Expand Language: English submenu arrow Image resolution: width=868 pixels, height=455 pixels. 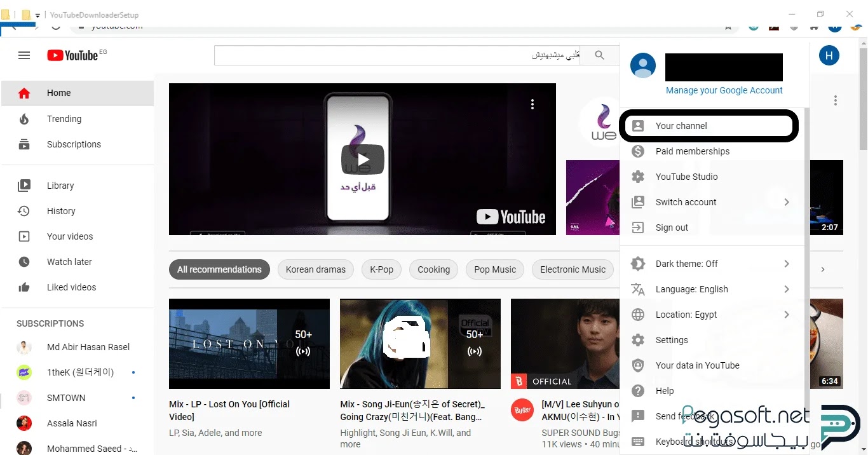(787, 289)
